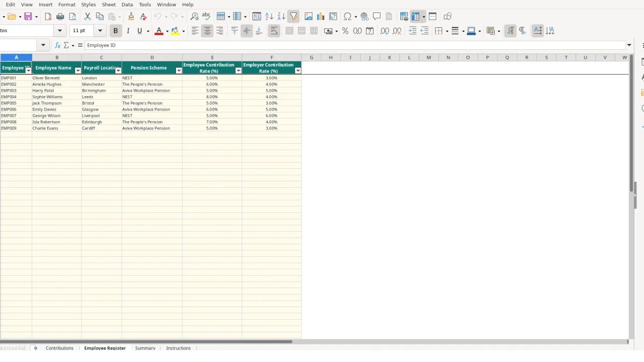This screenshot has height=362, width=644.
Task: Activate the Clone Formatting paintbrush
Action: tap(131, 17)
